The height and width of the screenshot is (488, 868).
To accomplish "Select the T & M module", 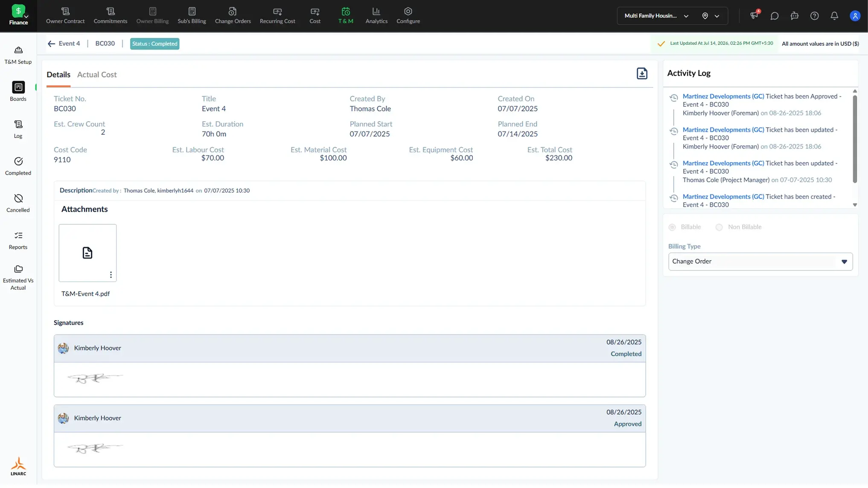I will (x=346, y=16).
